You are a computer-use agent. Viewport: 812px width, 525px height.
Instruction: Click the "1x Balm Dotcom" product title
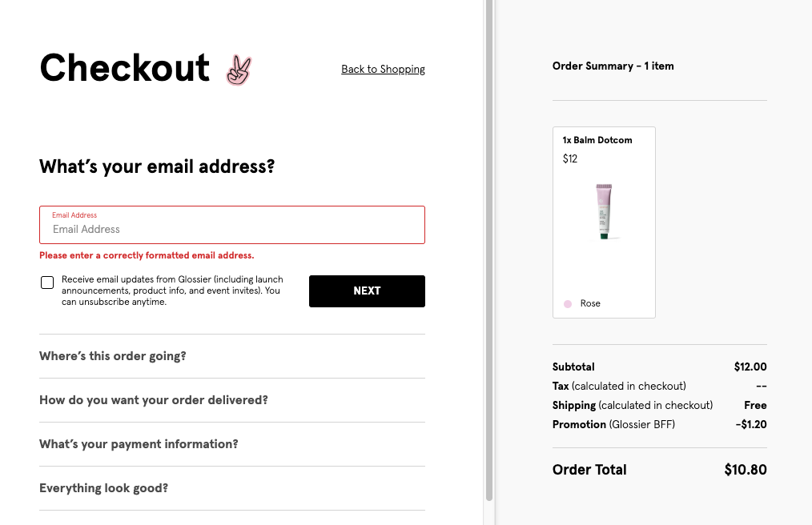click(x=597, y=140)
